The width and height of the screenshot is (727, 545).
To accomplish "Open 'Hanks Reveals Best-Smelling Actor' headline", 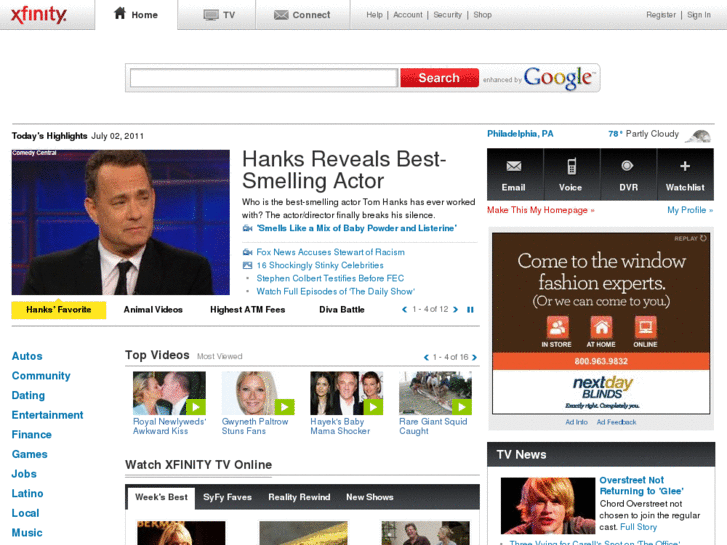I will [x=344, y=170].
